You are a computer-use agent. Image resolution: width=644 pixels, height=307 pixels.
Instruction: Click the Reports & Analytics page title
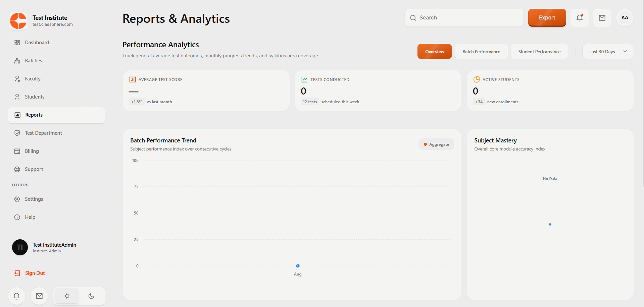click(x=176, y=19)
